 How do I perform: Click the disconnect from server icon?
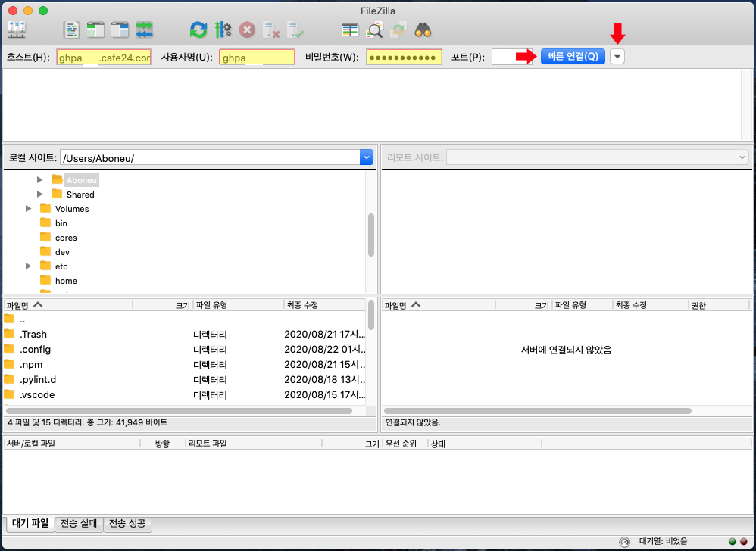[x=271, y=30]
